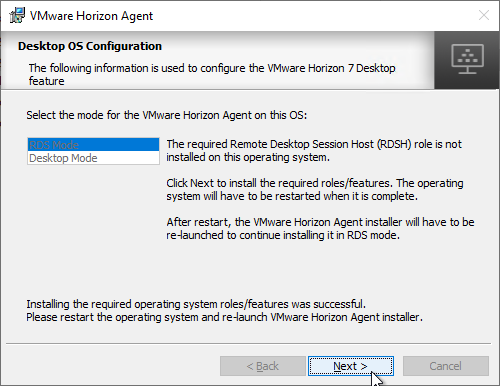Click the 'Please restart the operating system' line
The height and width of the screenshot is (386, 500).
coord(224,317)
